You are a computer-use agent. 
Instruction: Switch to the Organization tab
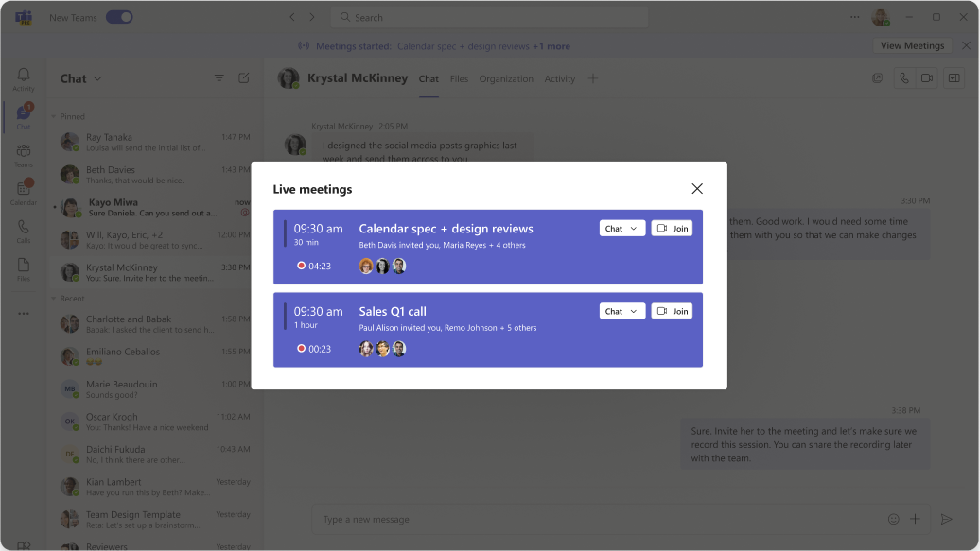[x=506, y=79]
